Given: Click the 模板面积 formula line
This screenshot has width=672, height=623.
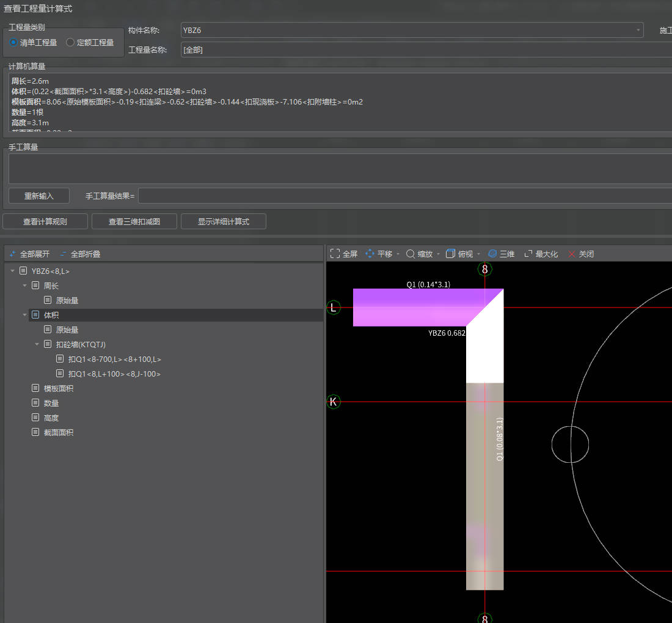Looking at the screenshot, I should click(187, 101).
